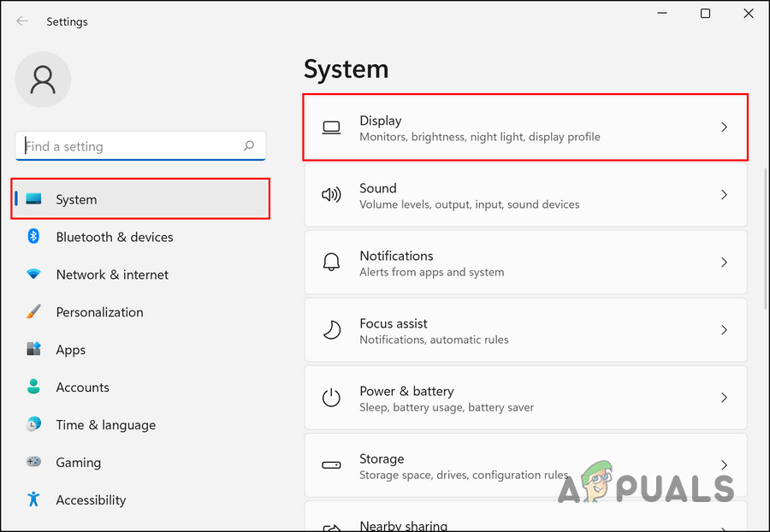Click the back arrow button

pyautogui.click(x=22, y=21)
